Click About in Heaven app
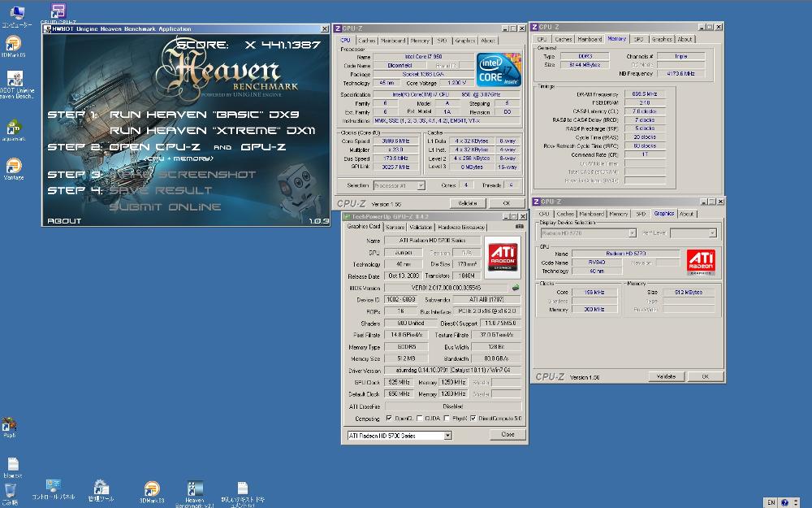The image size is (812, 508). (64, 221)
